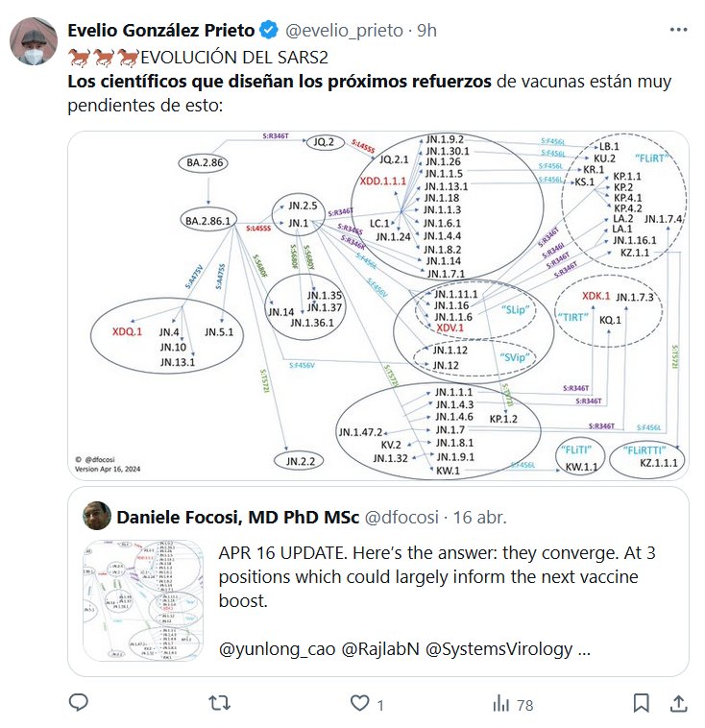This screenshot has height=728, width=705.
Task: Click the reply speech bubble icon
Action: click(x=79, y=703)
